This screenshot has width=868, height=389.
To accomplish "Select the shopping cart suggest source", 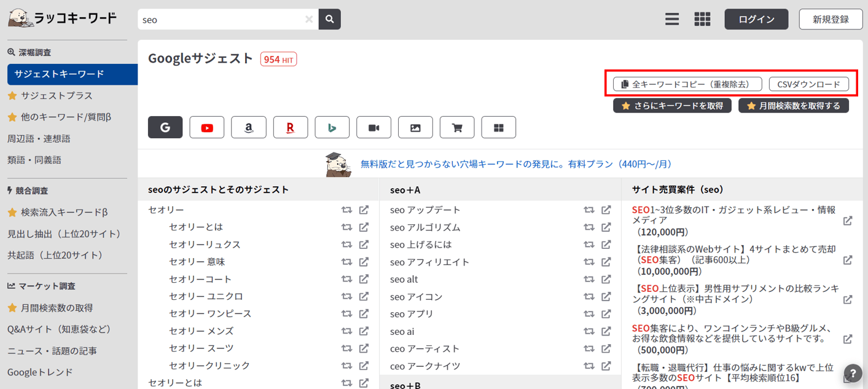I will click(457, 128).
